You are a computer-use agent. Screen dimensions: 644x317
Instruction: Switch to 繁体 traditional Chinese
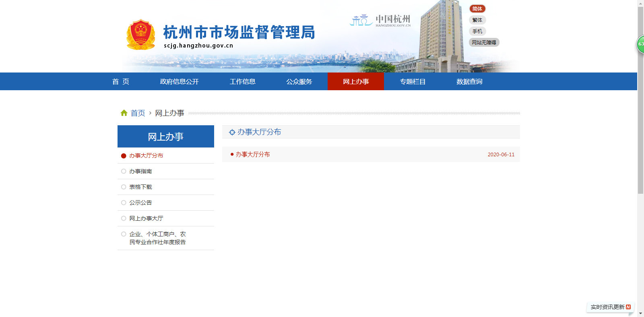pos(477,20)
